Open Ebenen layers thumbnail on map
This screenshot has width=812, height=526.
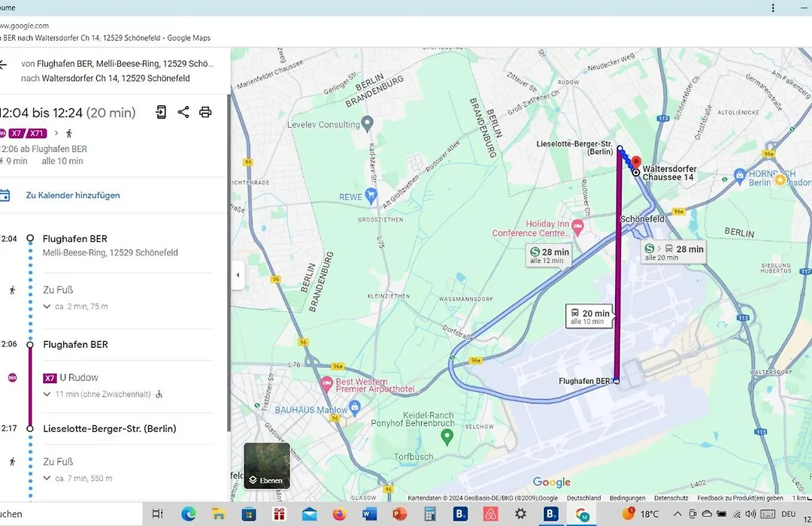coord(267,466)
